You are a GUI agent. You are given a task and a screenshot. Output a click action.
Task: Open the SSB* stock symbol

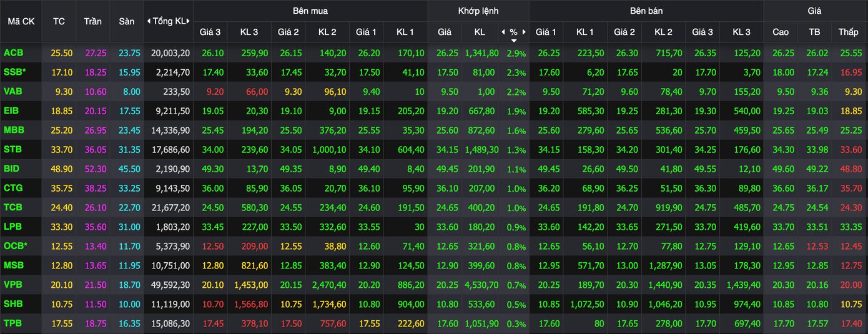[15, 72]
